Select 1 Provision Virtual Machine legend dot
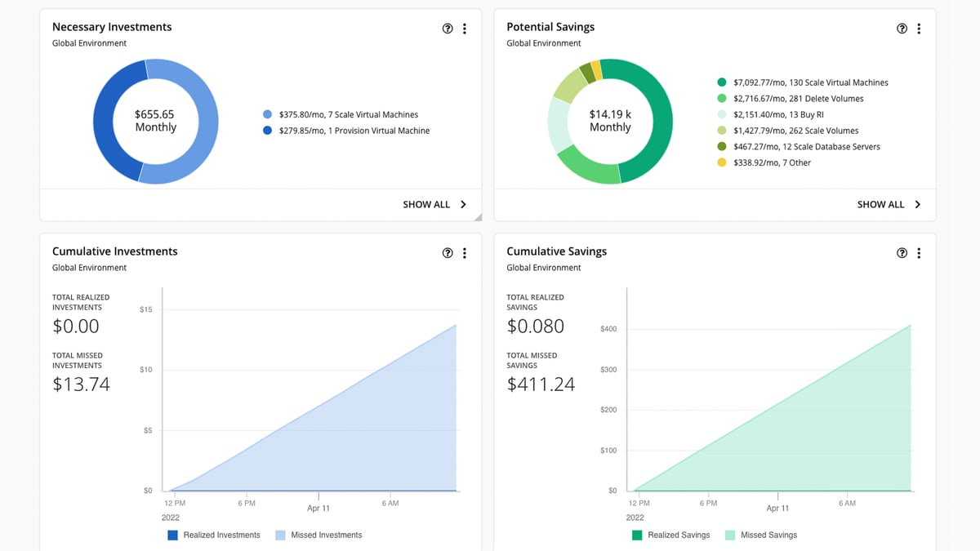980x551 pixels. (x=268, y=131)
